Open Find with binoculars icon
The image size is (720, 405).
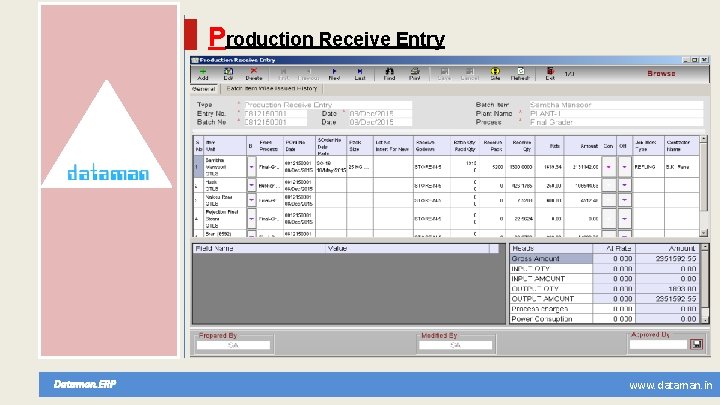(389, 73)
